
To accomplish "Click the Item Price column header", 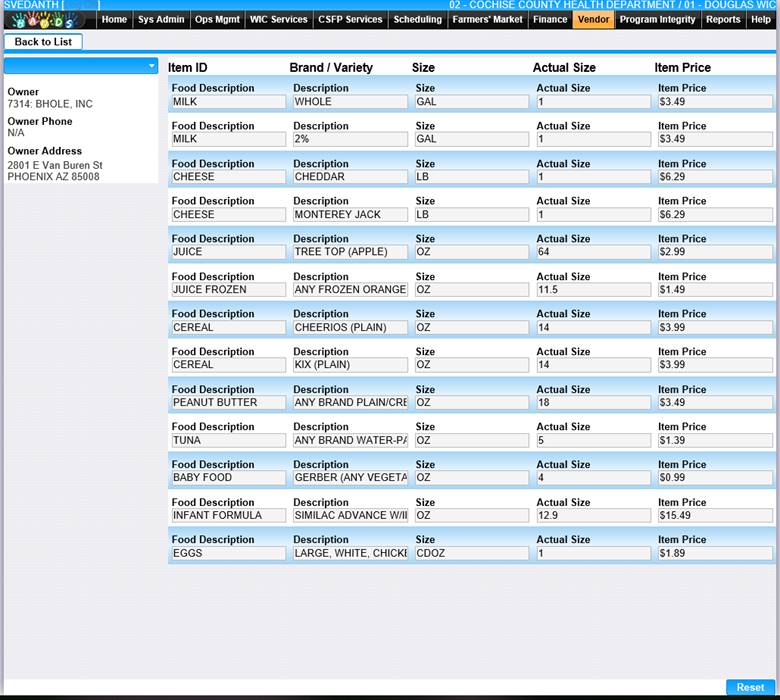I will [x=682, y=68].
